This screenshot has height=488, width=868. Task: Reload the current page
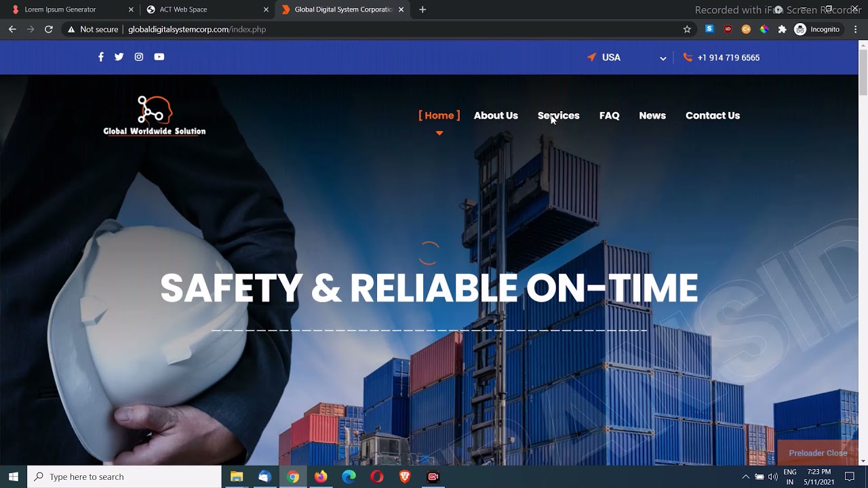(x=49, y=29)
